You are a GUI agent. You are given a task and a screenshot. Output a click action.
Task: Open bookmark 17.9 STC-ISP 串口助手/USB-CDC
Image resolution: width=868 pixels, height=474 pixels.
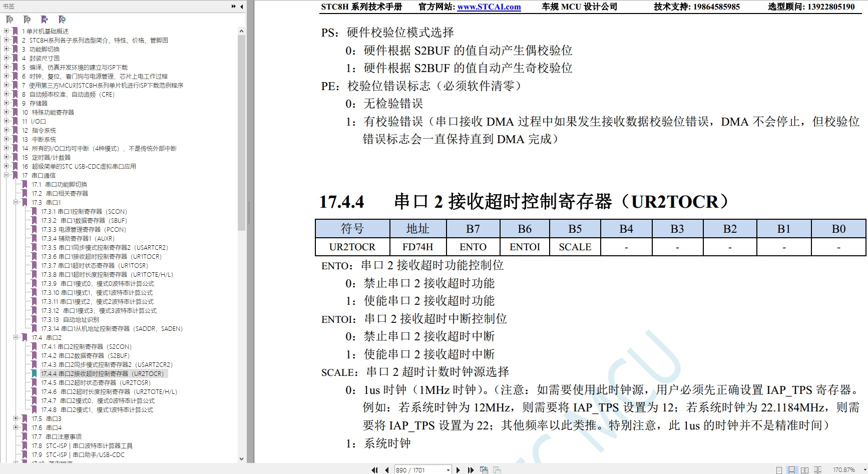(78, 454)
